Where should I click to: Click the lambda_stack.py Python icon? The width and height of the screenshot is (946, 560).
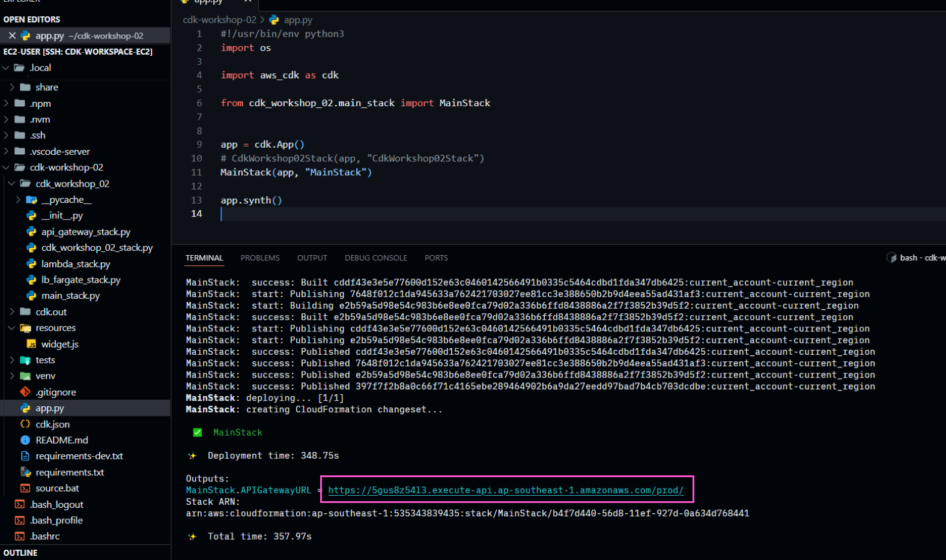click(31, 263)
